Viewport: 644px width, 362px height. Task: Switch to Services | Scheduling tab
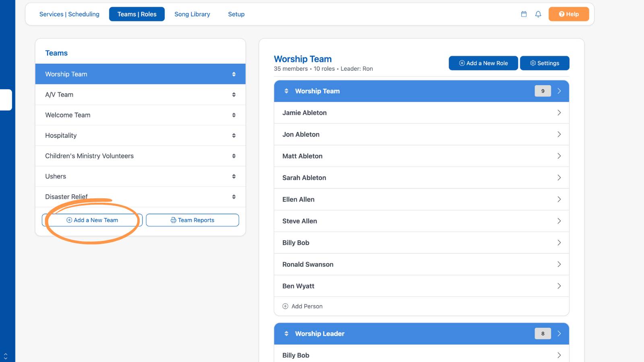coord(69,14)
